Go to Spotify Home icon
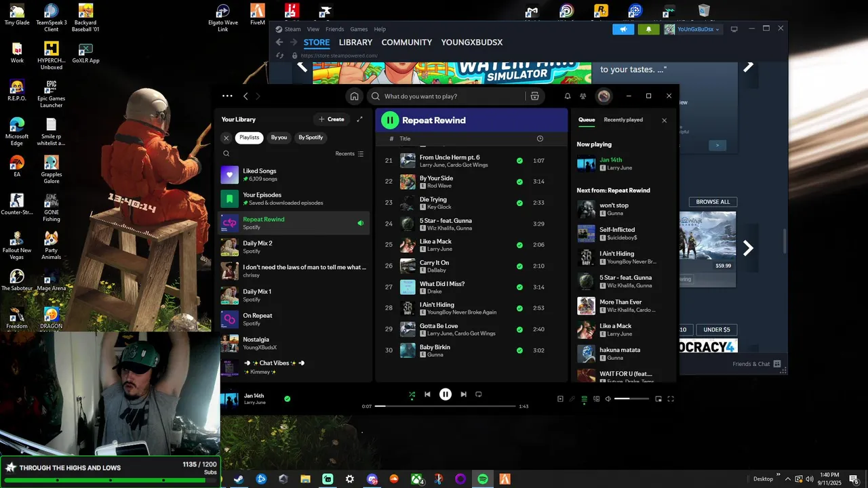The image size is (868, 488). pyautogui.click(x=354, y=96)
